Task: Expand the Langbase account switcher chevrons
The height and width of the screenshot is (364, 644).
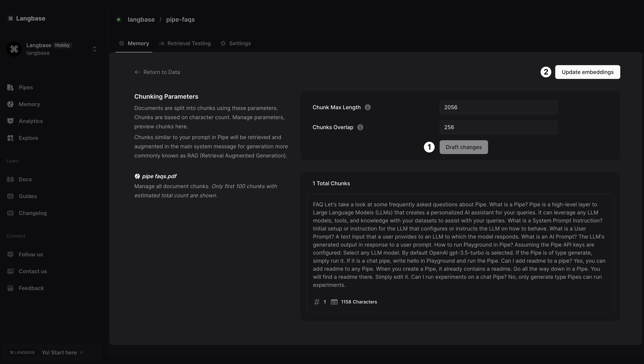Action: (x=94, y=49)
